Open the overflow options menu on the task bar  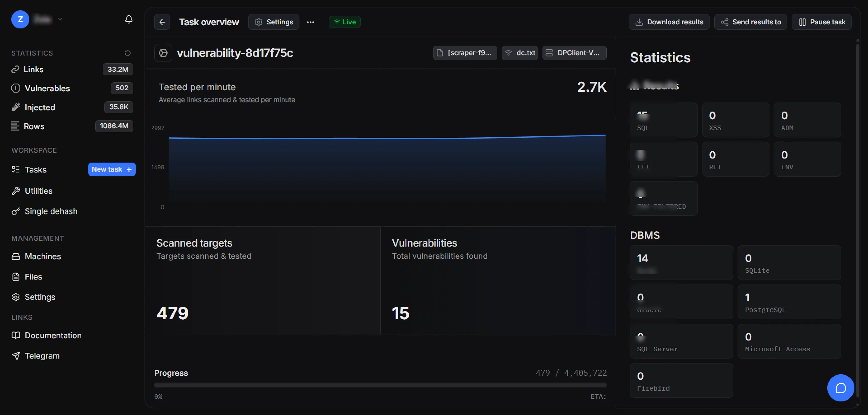coord(310,22)
